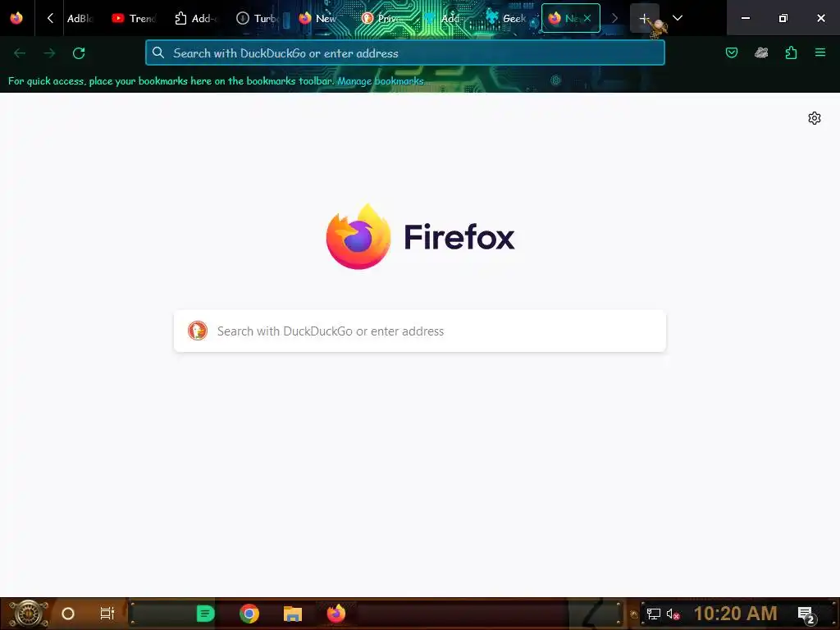The height and width of the screenshot is (630, 840).
Task: Focus the central DuckDuckGo search box
Action: pyautogui.click(x=420, y=331)
